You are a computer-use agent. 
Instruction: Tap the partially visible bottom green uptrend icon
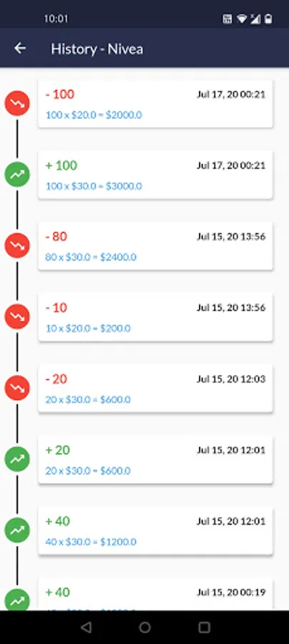(x=17, y=600)
